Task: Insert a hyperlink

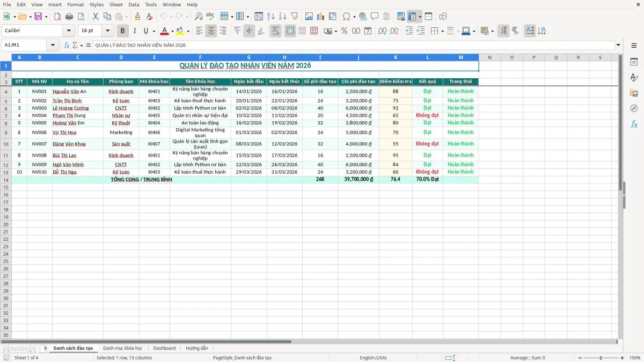Action: point(363,17)
